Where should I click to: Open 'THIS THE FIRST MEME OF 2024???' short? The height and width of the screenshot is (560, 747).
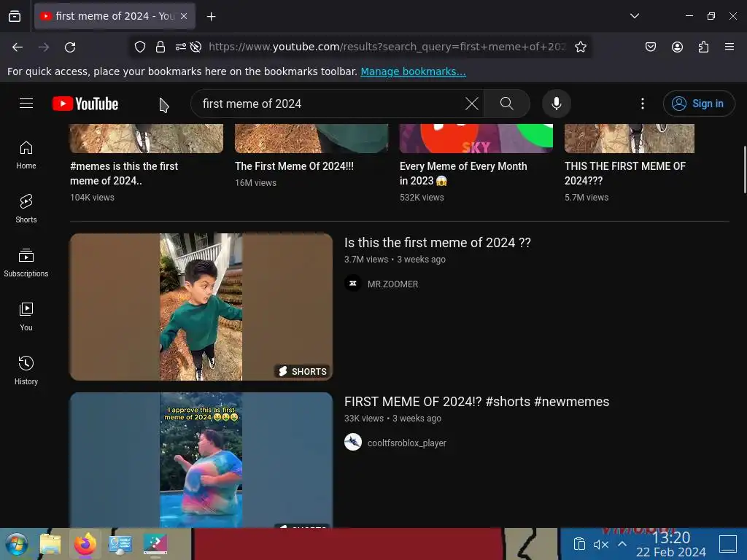pyautogui.click(x=625, y=174)
